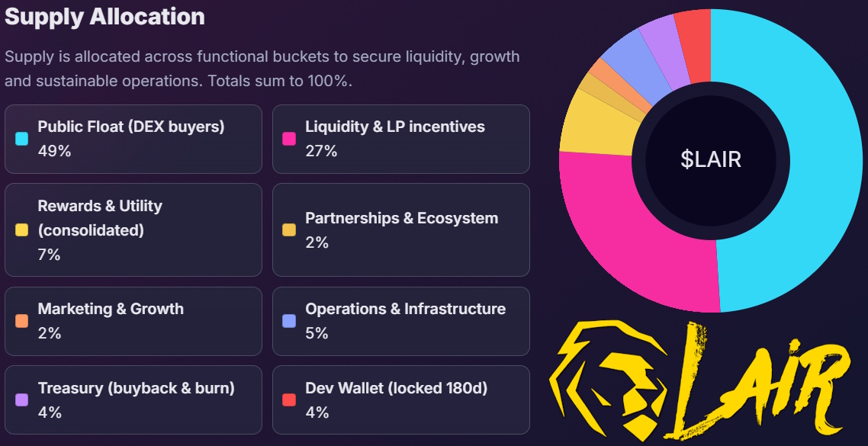This screenshot has width=868, height=446.
Task: Click the Marketing & Growth 2% card
Action: coord(133,321)
